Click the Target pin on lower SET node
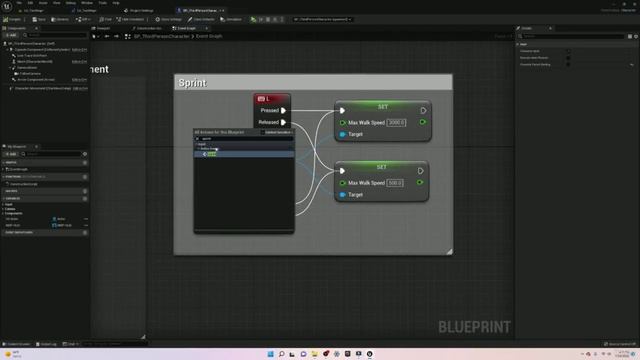Viewport: 640px width, 360px height. coord(343,195)
